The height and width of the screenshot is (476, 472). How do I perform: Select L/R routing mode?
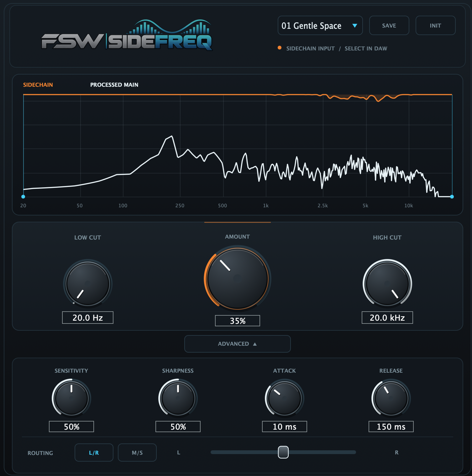click(x=94, y=453)
